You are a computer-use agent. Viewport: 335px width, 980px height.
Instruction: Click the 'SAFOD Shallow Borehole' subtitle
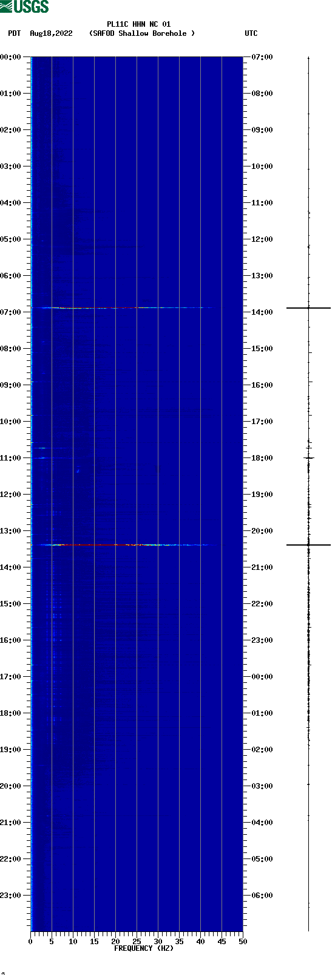(142, 33)
